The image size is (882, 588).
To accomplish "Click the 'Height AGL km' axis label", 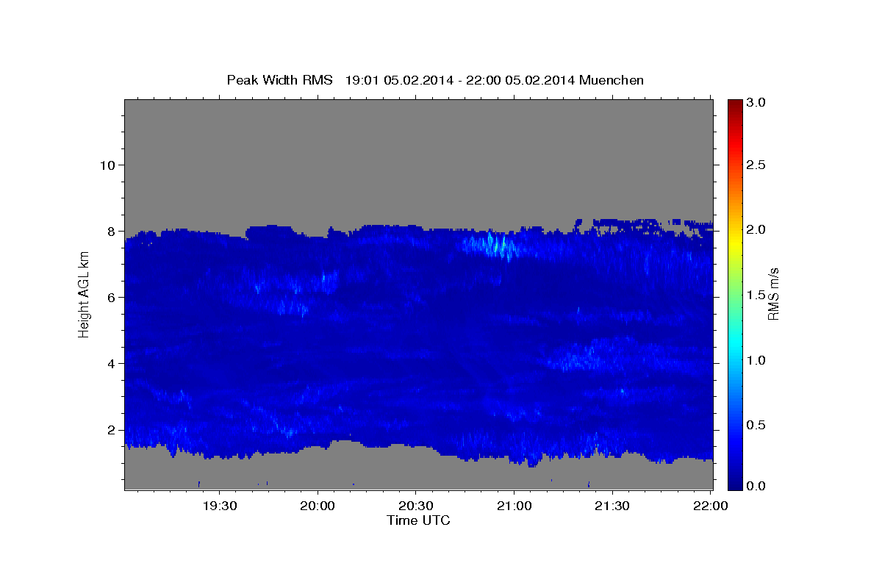I will click(x=84, y=295).
